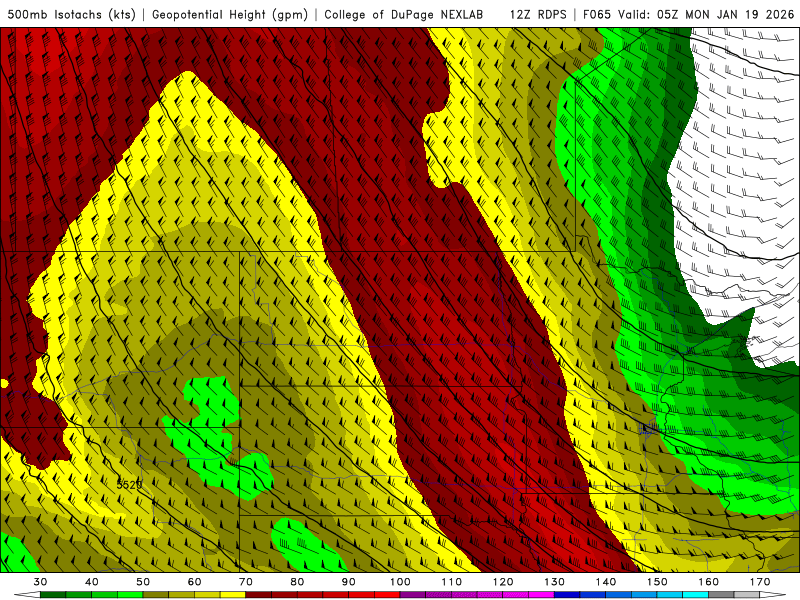Screen dimensions: 800x600
Task: Click the 'College of DuPage NEXLAB' label
Action: point(404,14)
